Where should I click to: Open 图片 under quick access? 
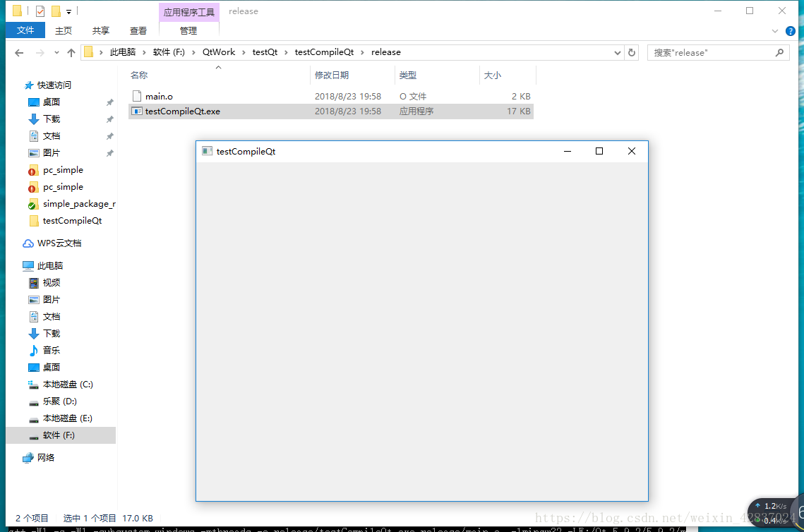pyautogui.click(x=52, y=152)
